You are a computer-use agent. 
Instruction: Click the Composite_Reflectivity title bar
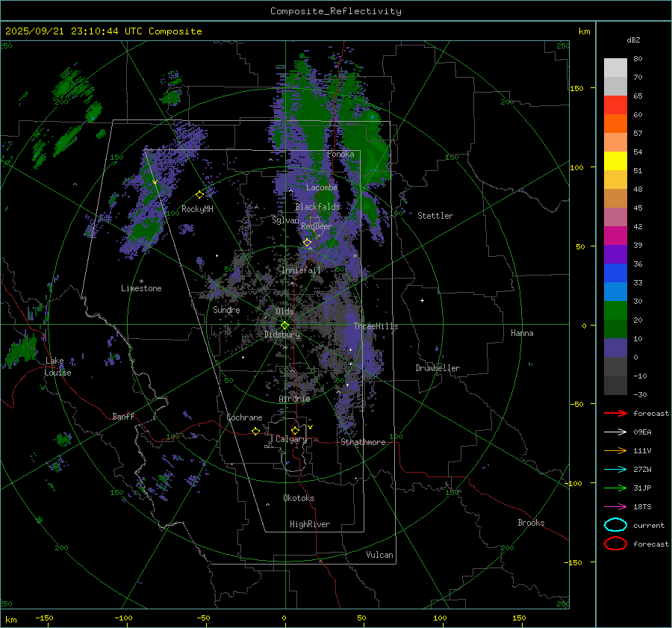335,10
